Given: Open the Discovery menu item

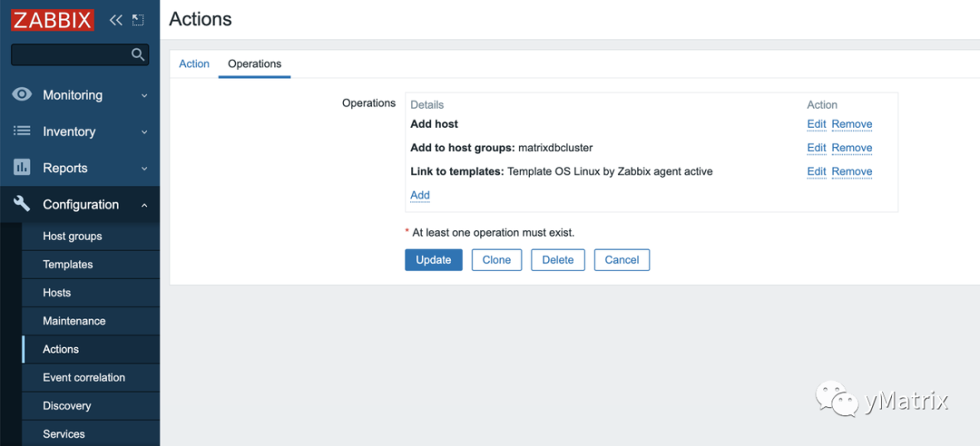Looking at the screenshot, I should click(67, 405).
